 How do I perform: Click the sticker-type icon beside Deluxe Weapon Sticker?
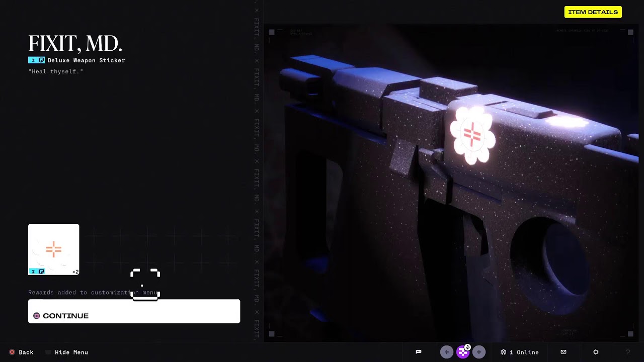42,60
